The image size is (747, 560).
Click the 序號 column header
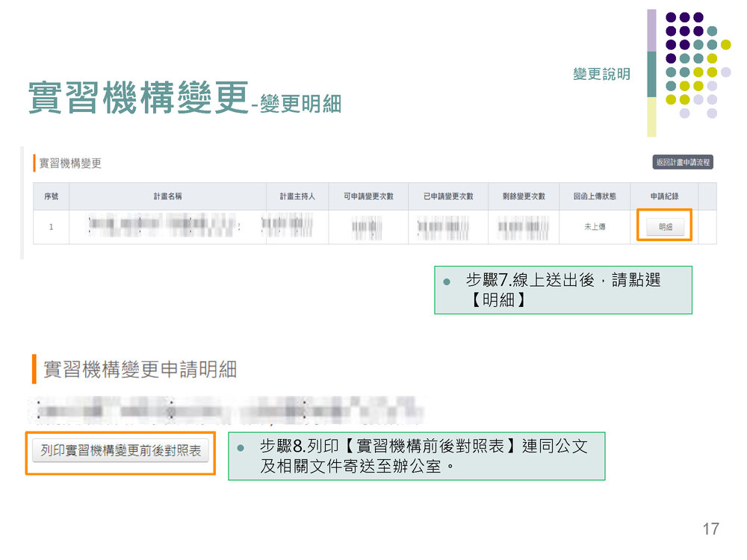click(x=51, y=196)
